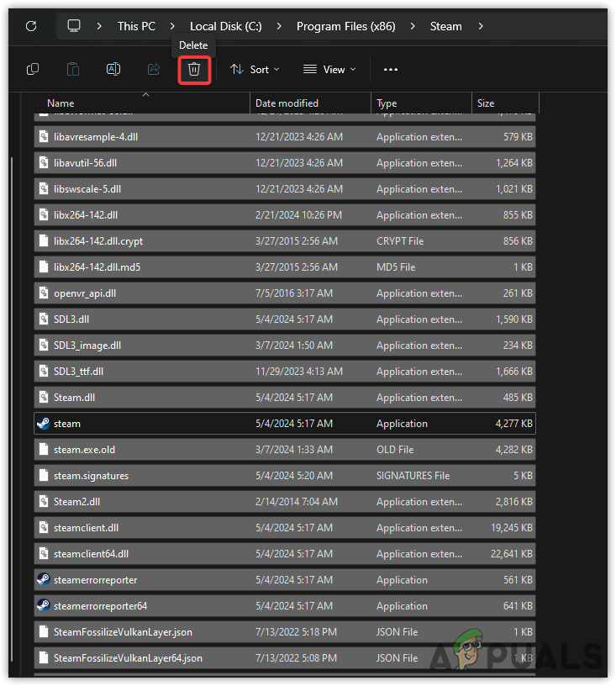Click the Copy icon in toolbar
This screenshot has width=616, height=686.
click(x=33, y=69)
